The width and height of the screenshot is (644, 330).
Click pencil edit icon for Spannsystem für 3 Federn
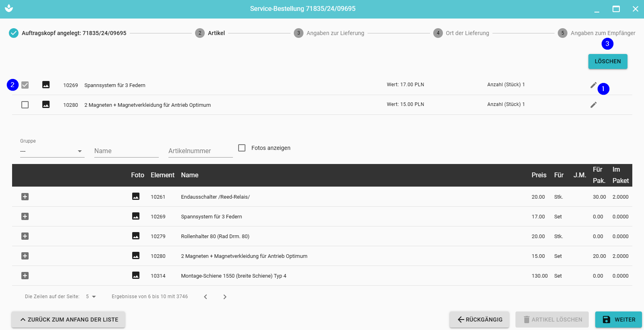click(593, 85)
